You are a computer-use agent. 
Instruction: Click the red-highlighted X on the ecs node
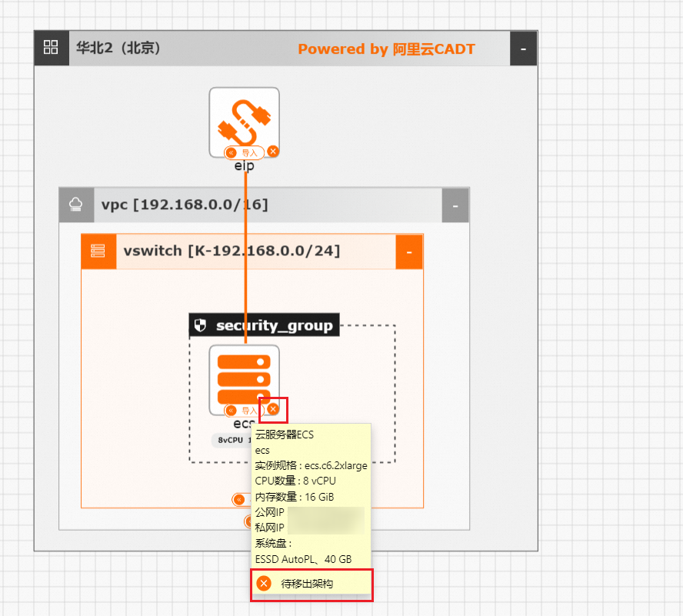click(x=273, y=409)
